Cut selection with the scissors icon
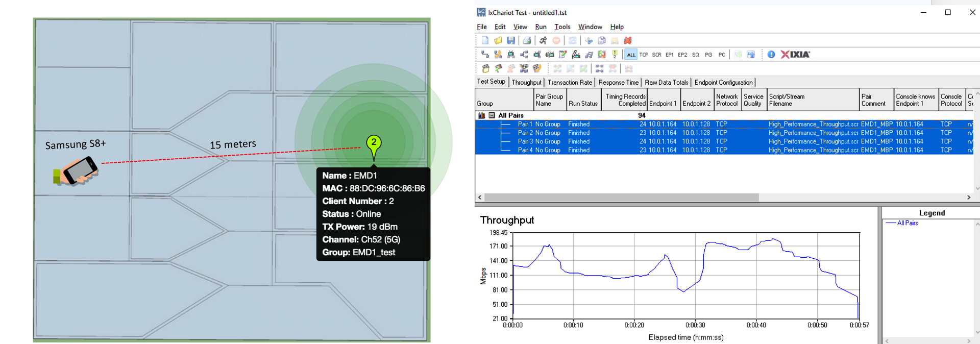The image size is (980, 344). 589,40
